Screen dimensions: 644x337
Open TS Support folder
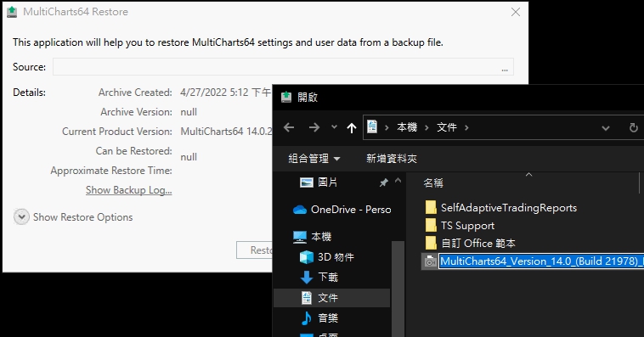[467, 226]
